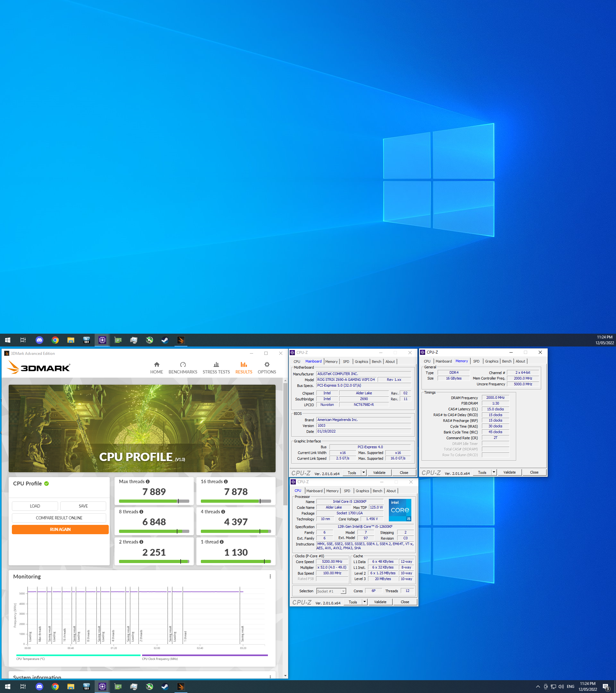This screenshot has width=616, height=693.
Task: Open the Socket #1 selection combo box
Action: [331, 591]
